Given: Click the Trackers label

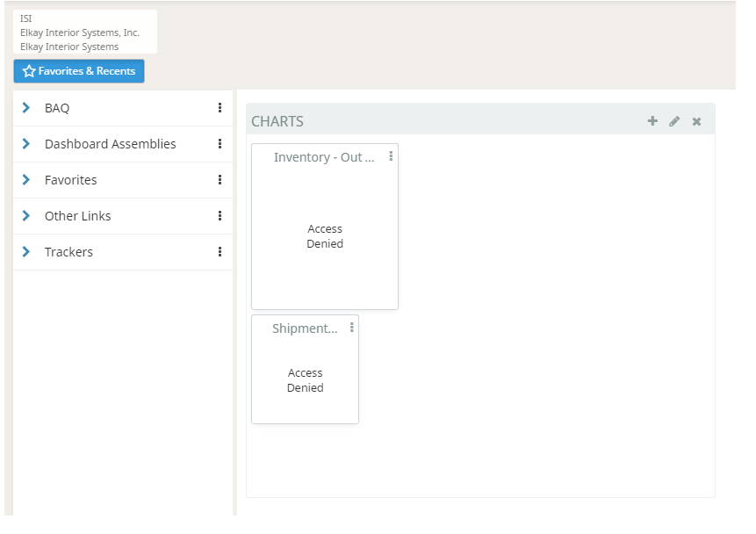Looking at the screenshot, I should click(68, 252).
